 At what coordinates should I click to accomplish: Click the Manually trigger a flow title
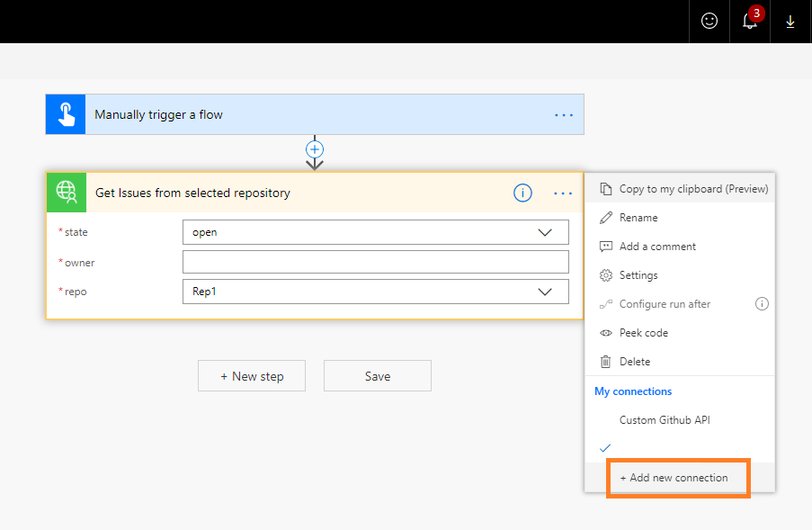pyautogui.click(x=158, y=114)
